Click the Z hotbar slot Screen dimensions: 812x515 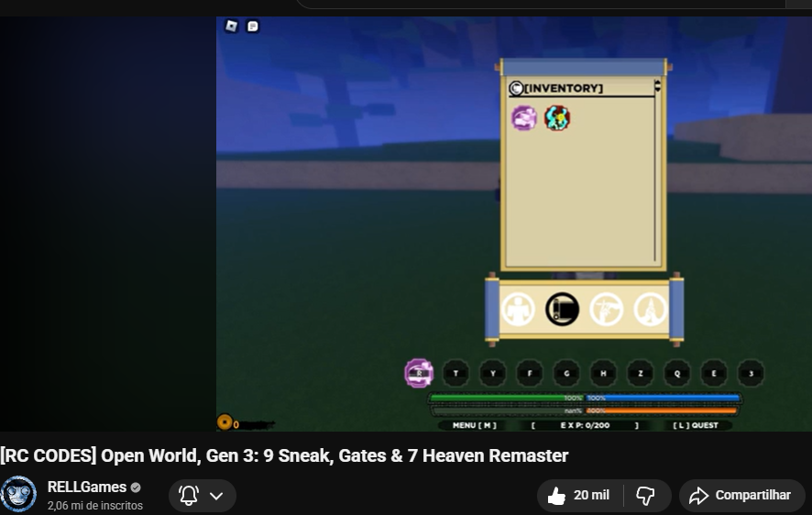pos(640,373)
